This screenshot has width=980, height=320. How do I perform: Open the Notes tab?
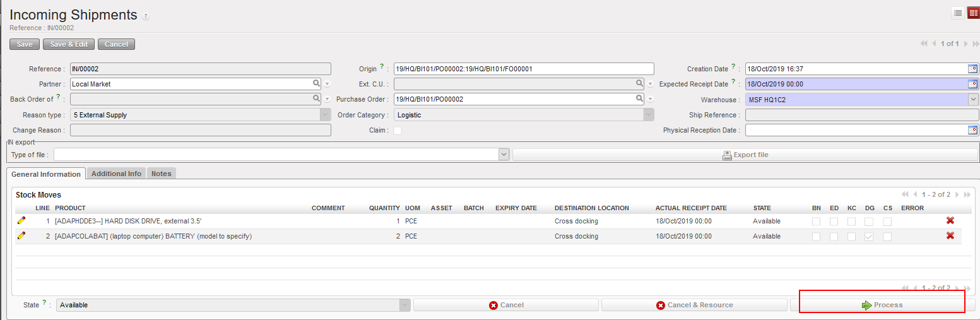click(161, 174)
